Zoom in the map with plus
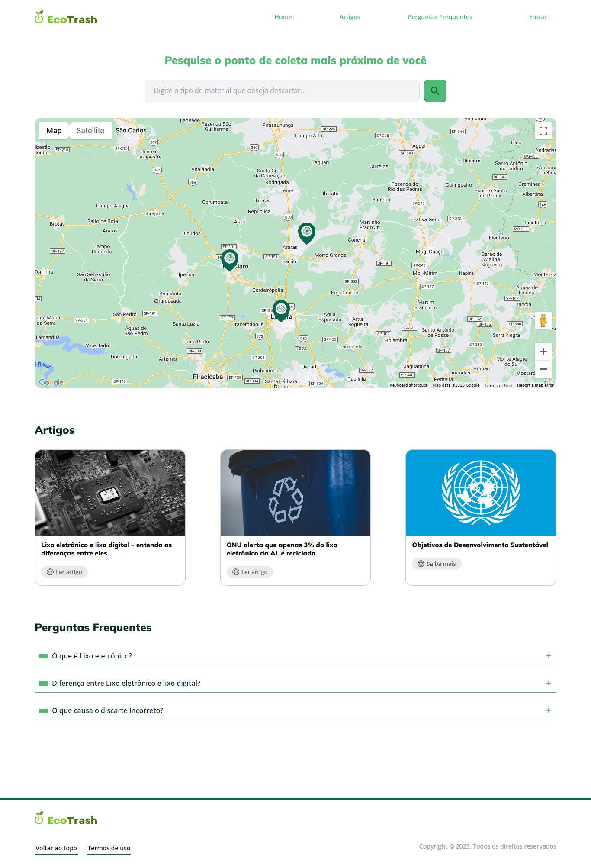This screenshot has width=591, height=868. coord(543,352)
